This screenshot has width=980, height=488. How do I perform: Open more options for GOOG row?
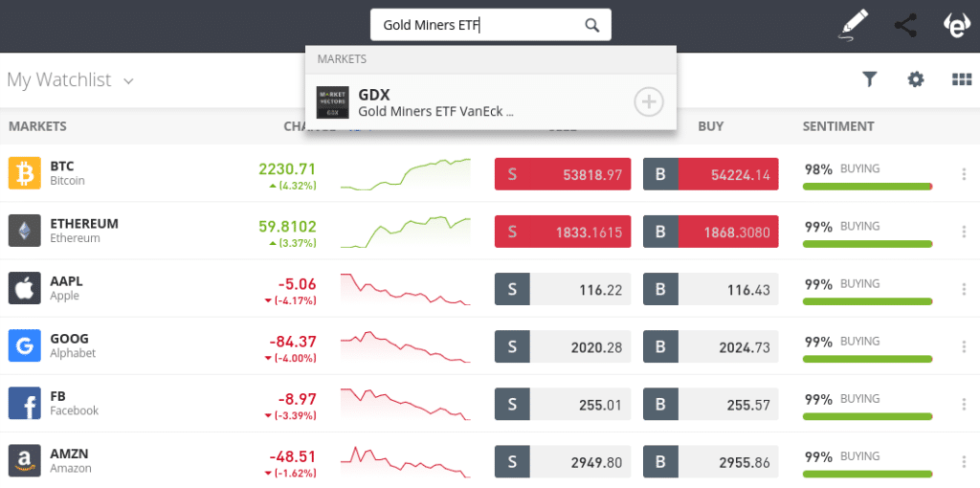[964, 346]
